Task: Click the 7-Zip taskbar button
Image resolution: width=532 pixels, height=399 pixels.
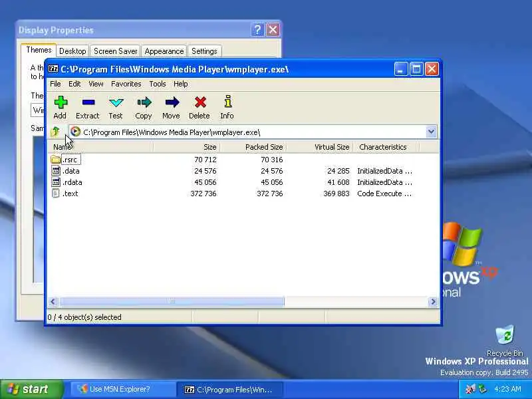Action: [x=229, y=389]
